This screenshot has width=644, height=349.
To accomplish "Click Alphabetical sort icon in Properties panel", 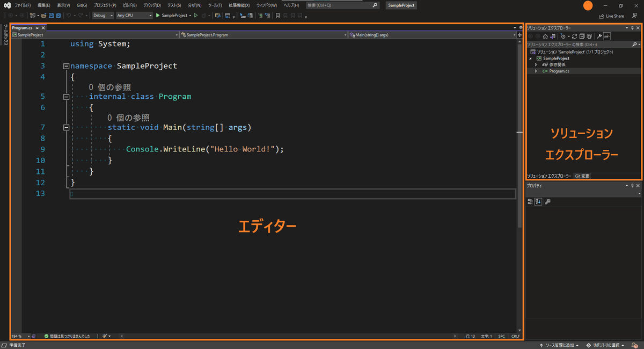I will pos(538,202).
